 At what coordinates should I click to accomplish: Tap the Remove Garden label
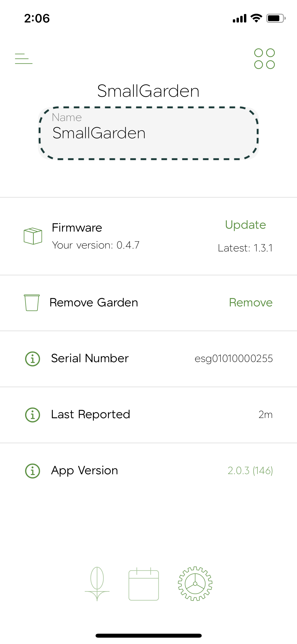[94, 302]
